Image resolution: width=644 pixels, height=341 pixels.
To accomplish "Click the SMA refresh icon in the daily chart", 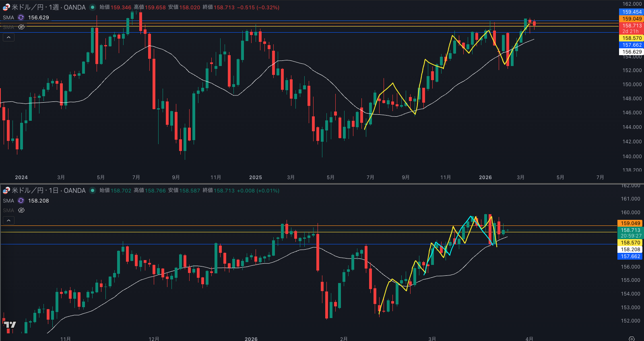I will [21, 200].
